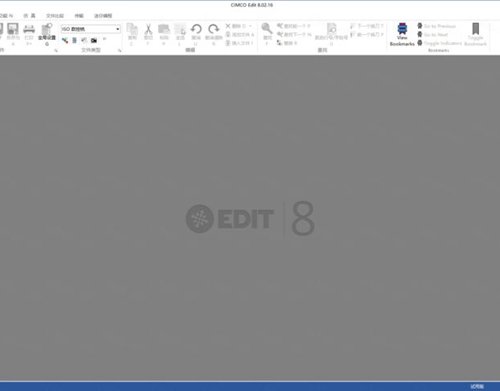
Task: Click the block numbers icon under the file type box
Action: pyautogui.click(x=75, y=40)
